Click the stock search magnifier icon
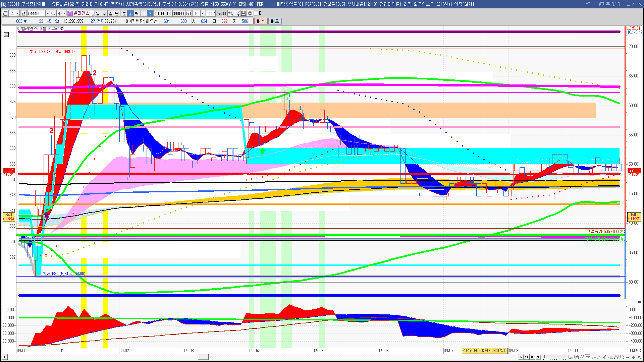644x362 pixels. (x=53, y=13)
